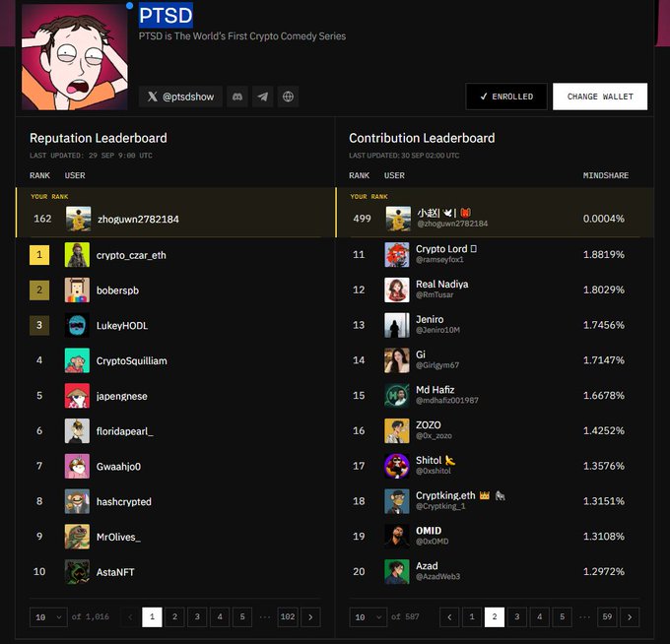Go to Reputation leaderboard page 4

click(220, 617)
